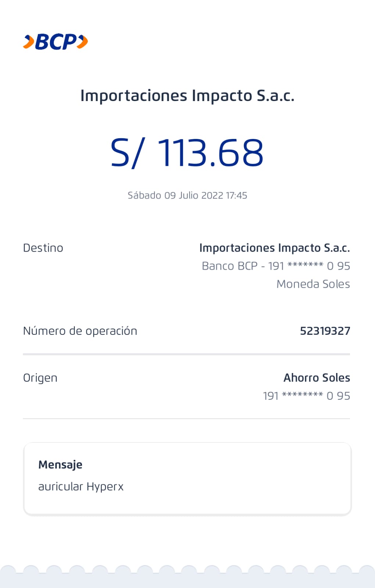Screen dimensions: 375x588
Task: Click the Ahorro Soles account name
Action: [x=317, y=378]
